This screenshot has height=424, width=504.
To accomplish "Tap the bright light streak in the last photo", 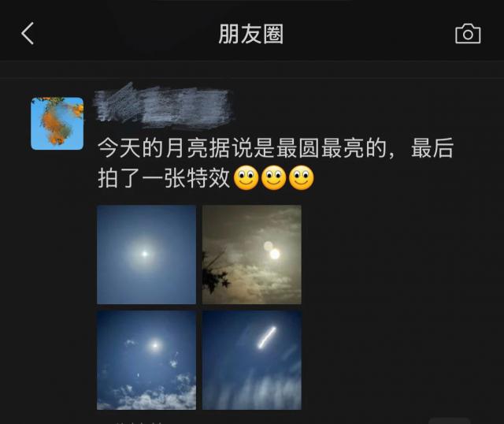I will click(x=268, y=338).
